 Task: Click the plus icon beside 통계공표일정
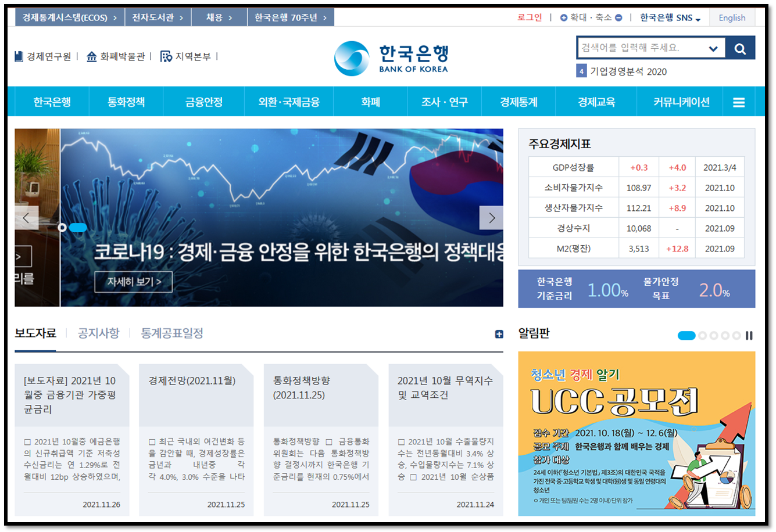[499, 334]
